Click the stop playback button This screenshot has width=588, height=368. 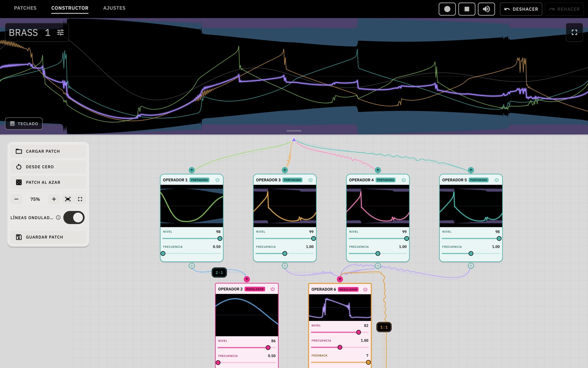(467, 9)
